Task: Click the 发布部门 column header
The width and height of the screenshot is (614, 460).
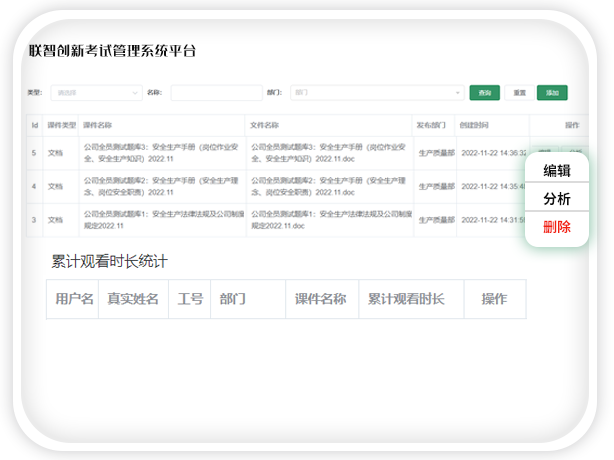Action: pos(434,126)
